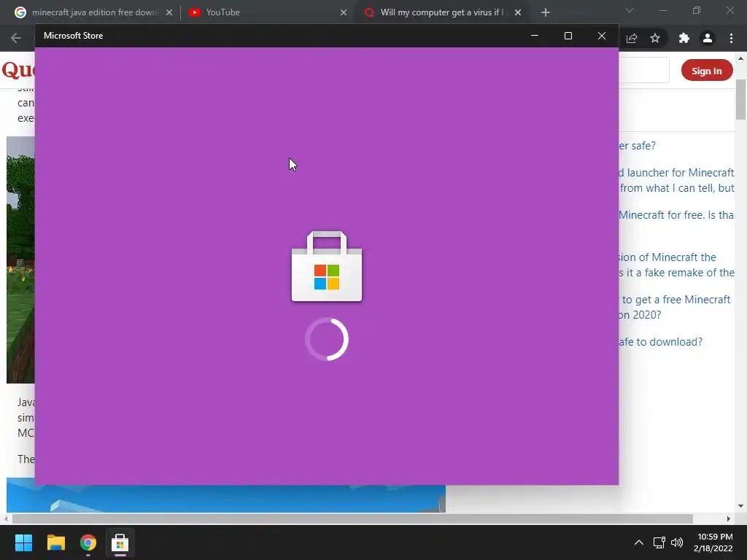Click scroll down arrow on page scrollbar

[x=740, y=506]
